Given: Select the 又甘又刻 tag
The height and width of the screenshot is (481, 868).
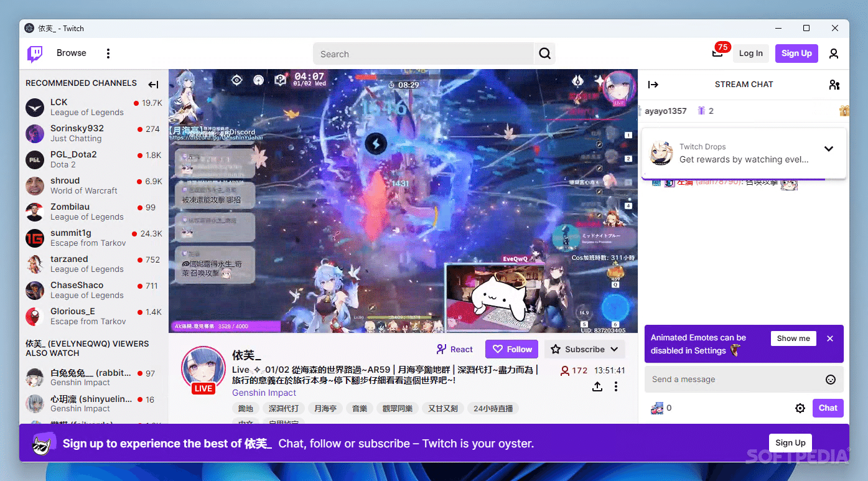Looking at the screenshot, I should point(443,409).
